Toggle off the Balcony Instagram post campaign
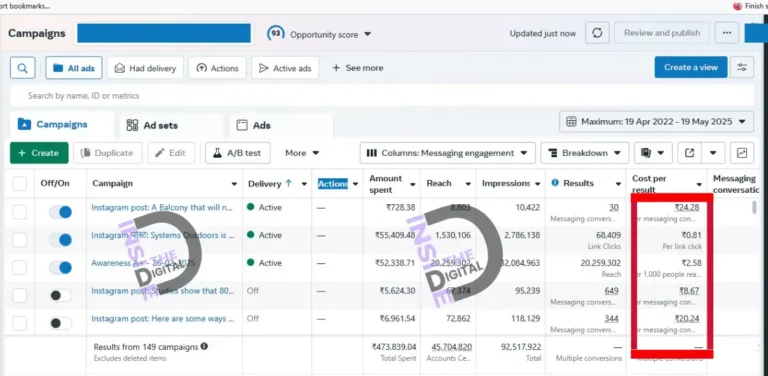768x376 pixels. click(60, 212)
